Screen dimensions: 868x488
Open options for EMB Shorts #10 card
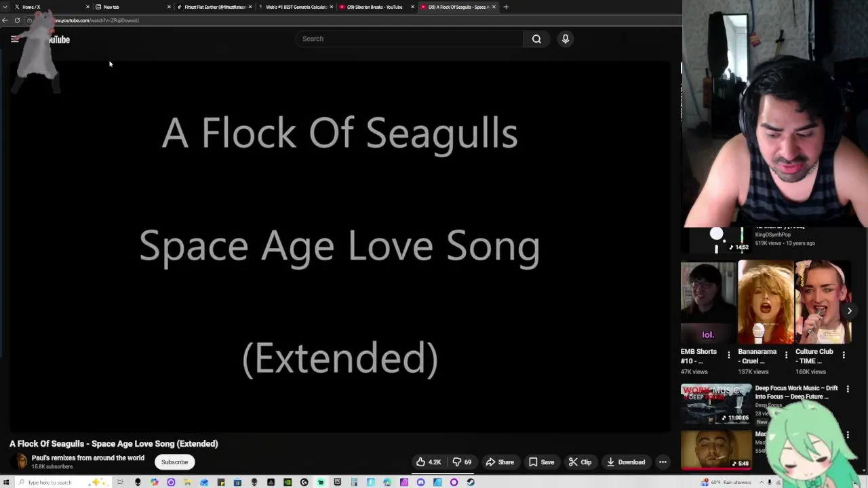pyautogui.click(x=729, y=354)
